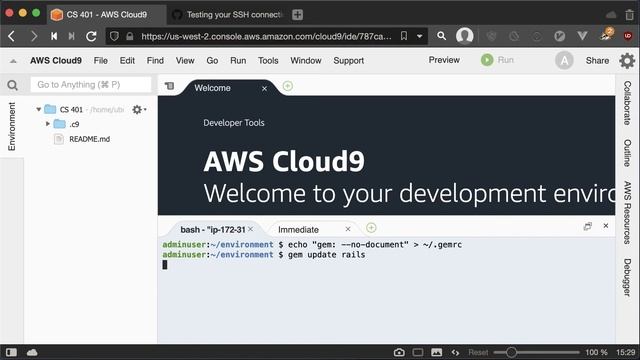Open the browser user profile avatar

click(x=464, y=36)
